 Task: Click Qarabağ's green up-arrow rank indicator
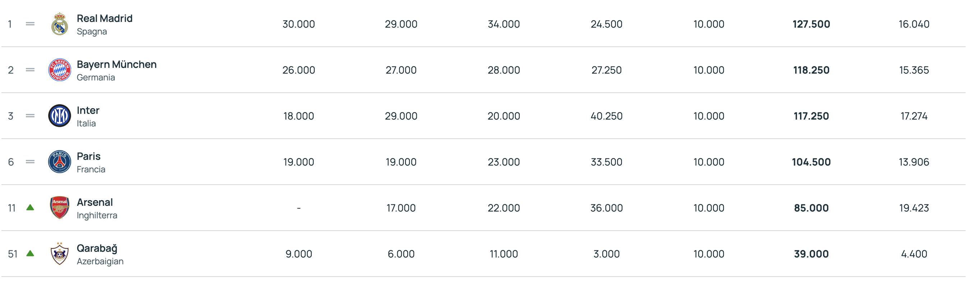pyautogui.click(x=30, y=254)
